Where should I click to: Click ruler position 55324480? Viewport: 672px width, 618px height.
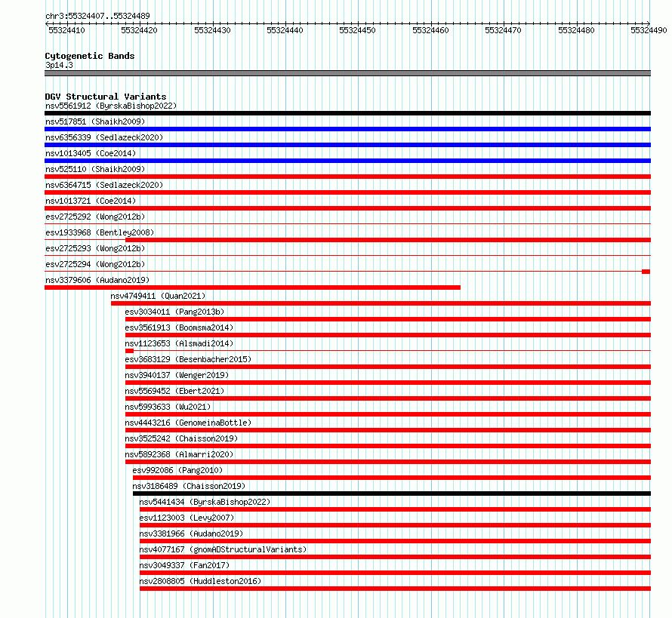[576, 30]
